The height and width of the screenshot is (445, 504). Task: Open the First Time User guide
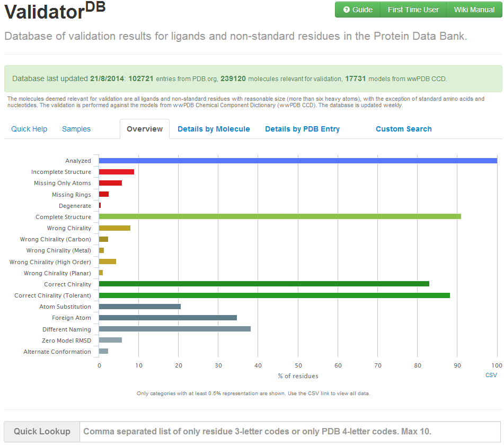413,10
